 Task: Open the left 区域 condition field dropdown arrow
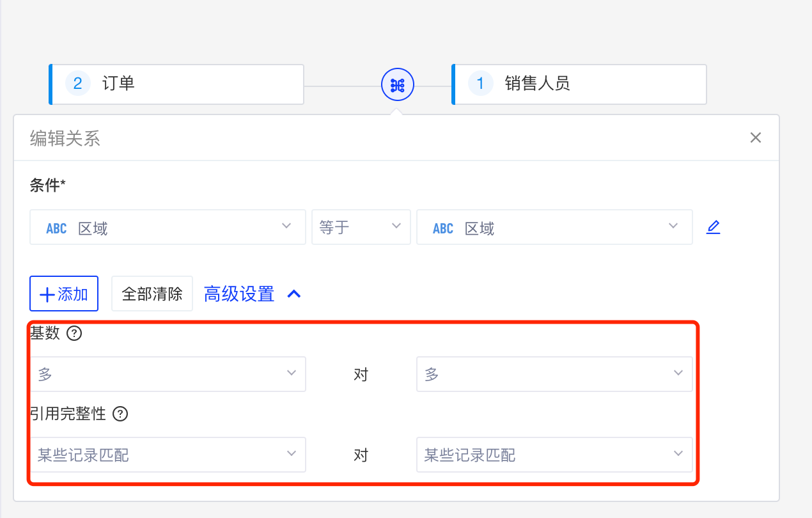click(x=286, y=226)
